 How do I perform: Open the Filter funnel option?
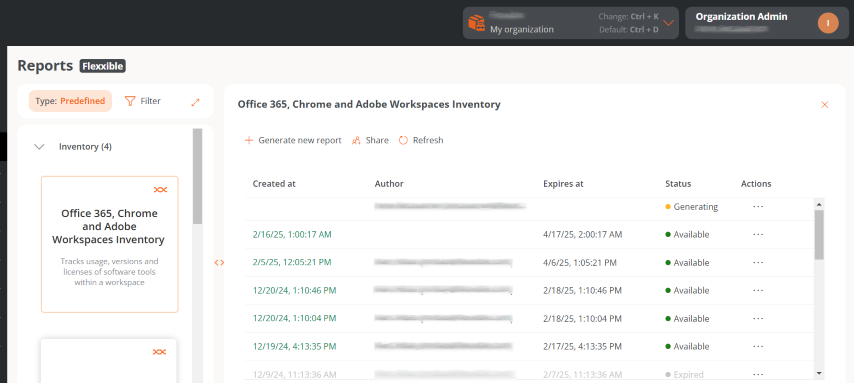point(143,101)
